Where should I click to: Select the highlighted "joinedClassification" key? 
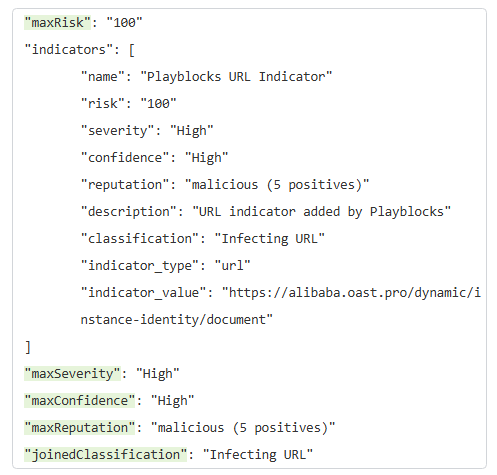tap(105, 455)
